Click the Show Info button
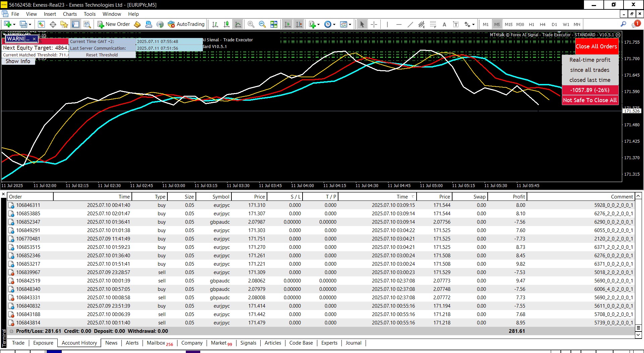The height and width of the screenshot is (353, 644). point(18,61)
